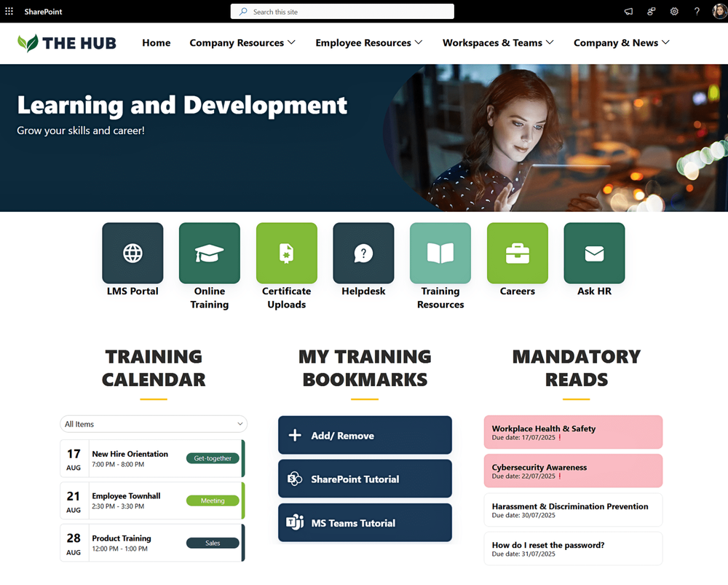This screenshot has width=728, height=585.
Task: Open the LMS Portal icon
Action: point(132,252)
